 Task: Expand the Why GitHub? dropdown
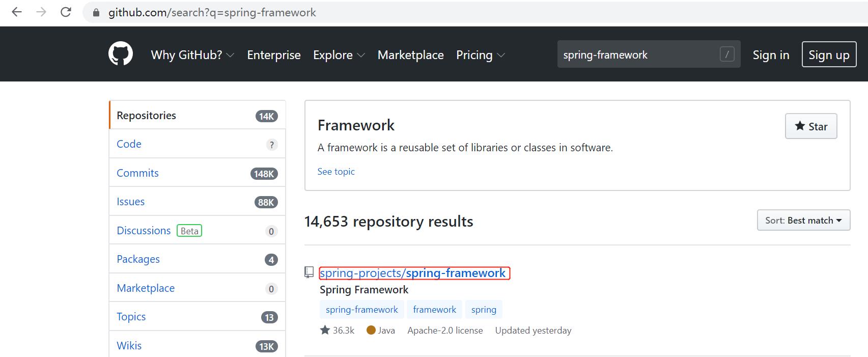tap(192, 55)
